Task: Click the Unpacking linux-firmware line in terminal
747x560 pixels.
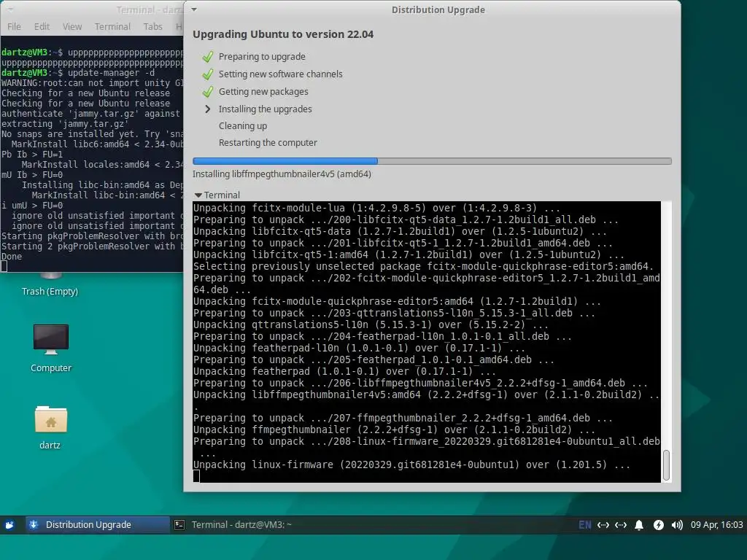Action: pyautogui.click(x=411, y=464)
